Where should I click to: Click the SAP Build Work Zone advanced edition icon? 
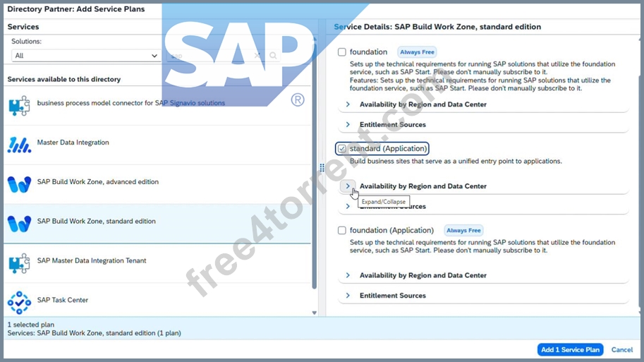click(x=19, y=184)
